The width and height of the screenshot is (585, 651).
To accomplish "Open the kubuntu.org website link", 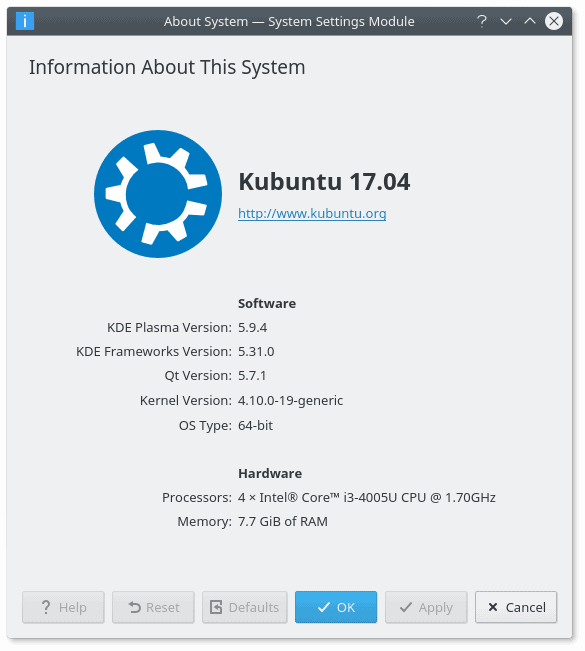I will [312, 213].
